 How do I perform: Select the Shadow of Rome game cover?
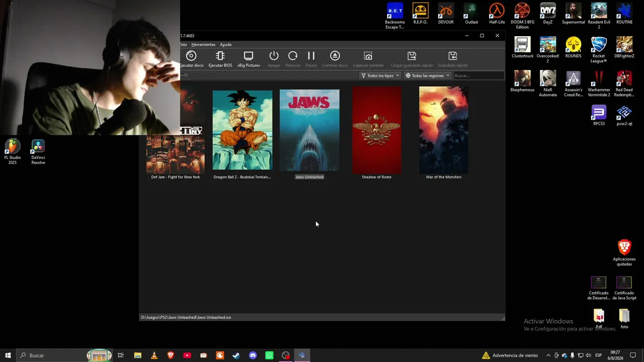[376, 130]
